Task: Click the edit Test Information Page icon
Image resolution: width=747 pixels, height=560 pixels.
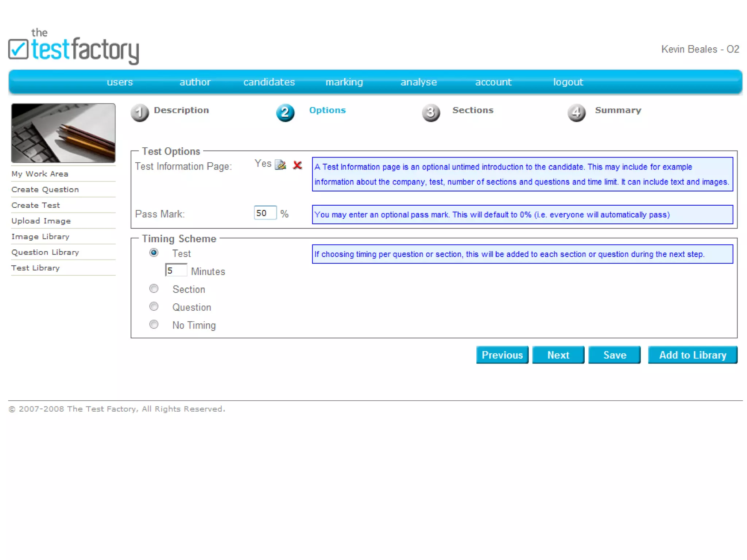Action: [280, 165]
